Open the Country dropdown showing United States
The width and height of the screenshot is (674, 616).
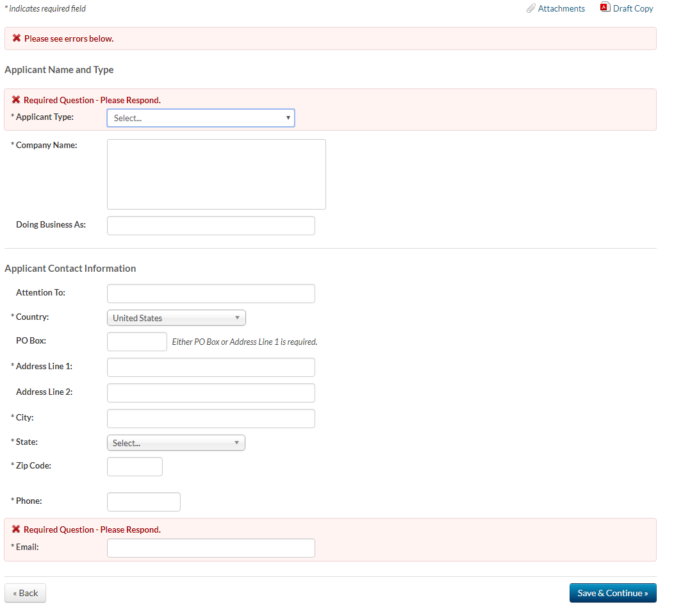[x=176, y=318]
